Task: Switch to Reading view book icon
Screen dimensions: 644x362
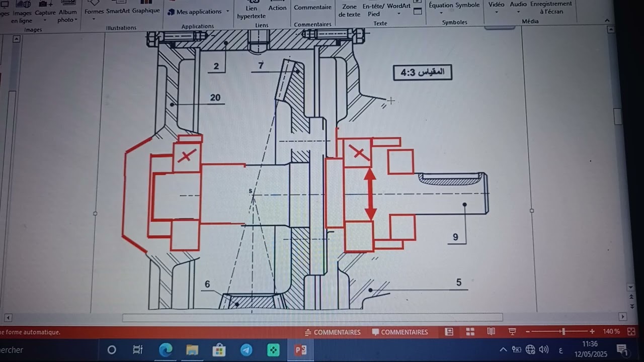Action: [x=491, y=332]
